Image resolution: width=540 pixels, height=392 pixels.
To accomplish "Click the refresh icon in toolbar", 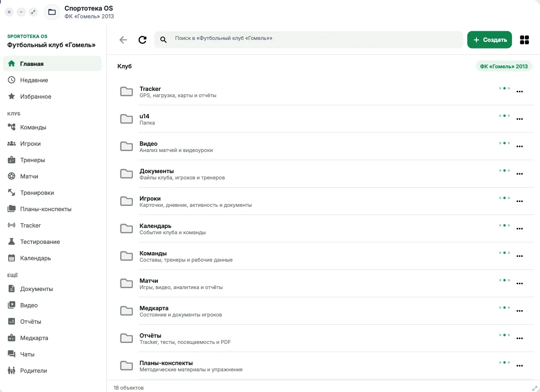I will tap(142, 40).
